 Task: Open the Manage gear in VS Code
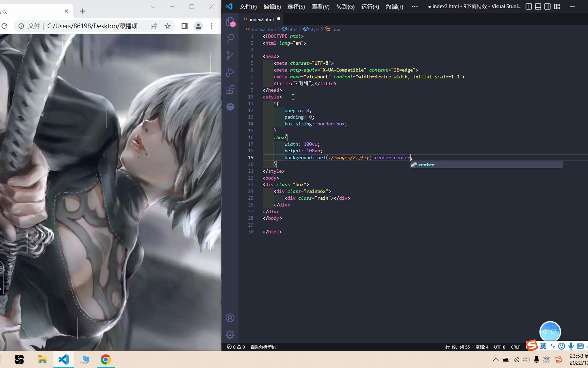(230, 335)
